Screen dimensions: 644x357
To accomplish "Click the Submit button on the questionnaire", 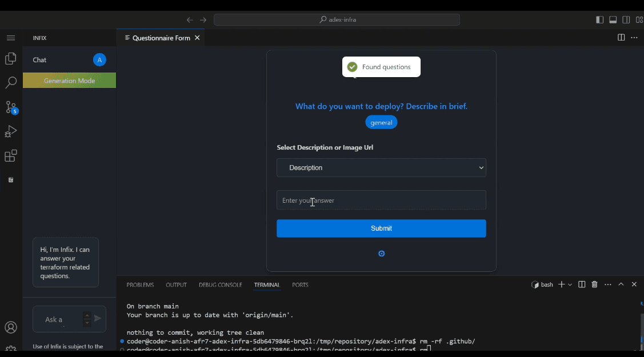I will pos(381,228).
